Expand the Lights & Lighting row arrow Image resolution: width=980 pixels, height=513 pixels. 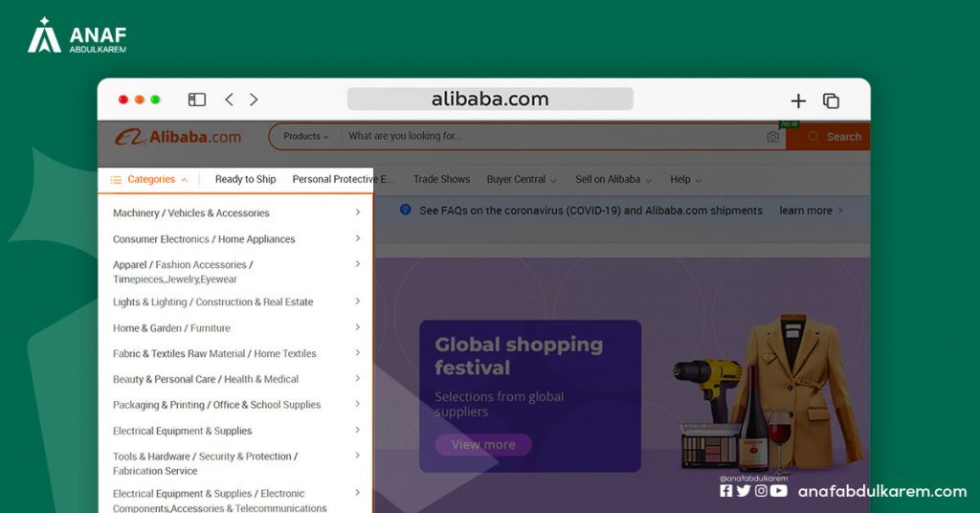358,301
